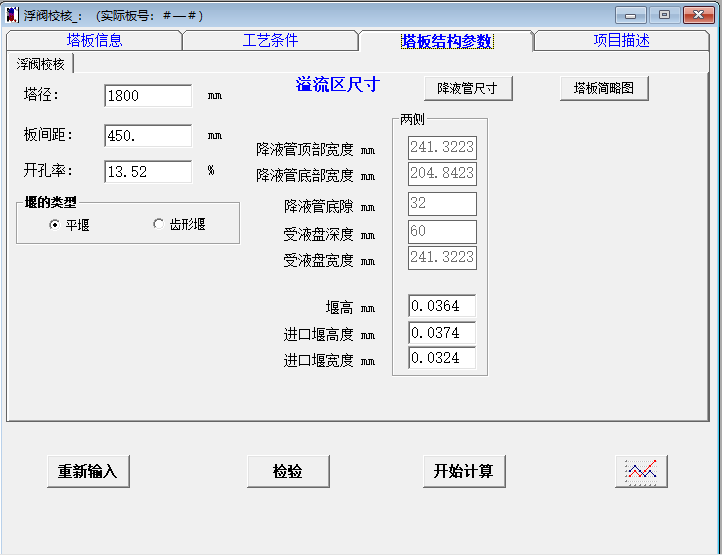
Task: Click the 堰的类型 group label
Action: (51, 202)
